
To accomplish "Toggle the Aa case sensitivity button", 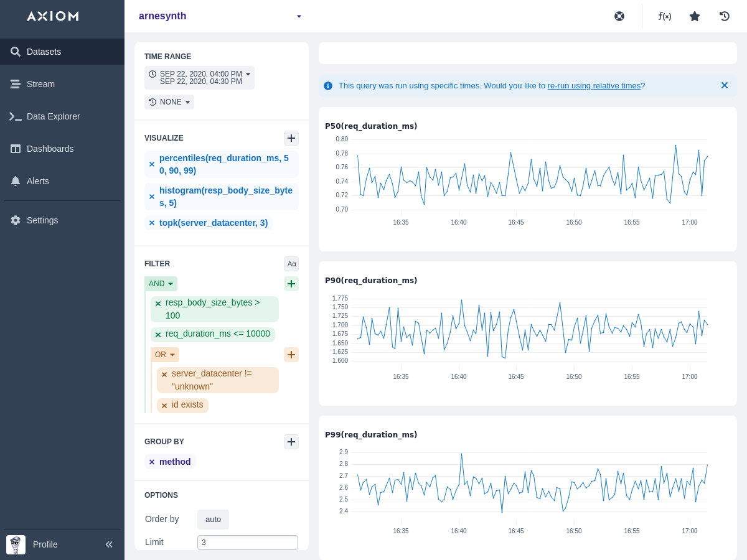I will (291, 264).
